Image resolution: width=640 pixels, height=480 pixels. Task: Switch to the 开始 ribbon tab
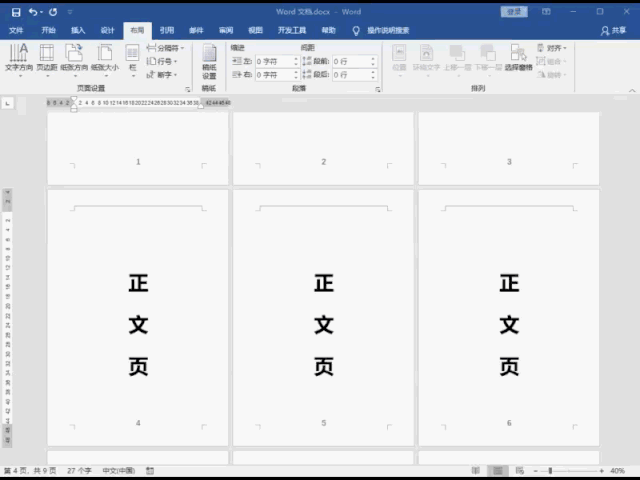click(48, 30)
